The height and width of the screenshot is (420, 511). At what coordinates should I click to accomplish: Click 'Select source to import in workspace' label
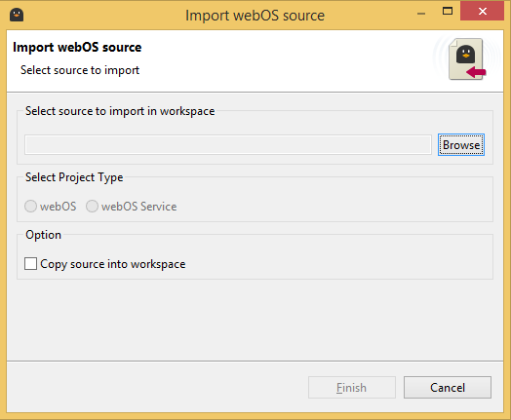120,111
